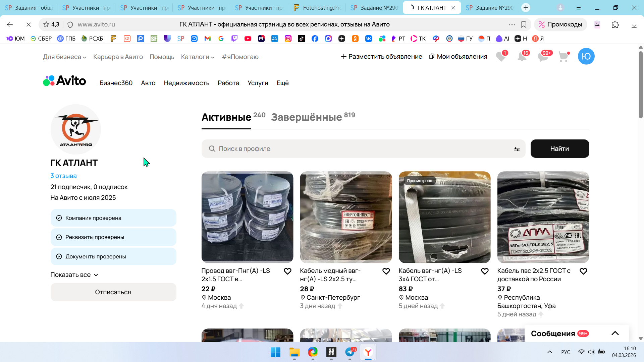Open shopping cart icon
Screen dimensions: 644x362
tap(563, 57)
